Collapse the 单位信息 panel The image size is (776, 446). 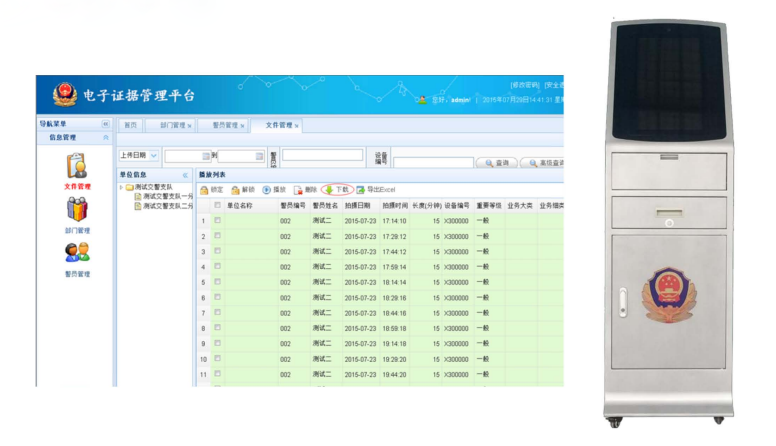click(185, 175)
